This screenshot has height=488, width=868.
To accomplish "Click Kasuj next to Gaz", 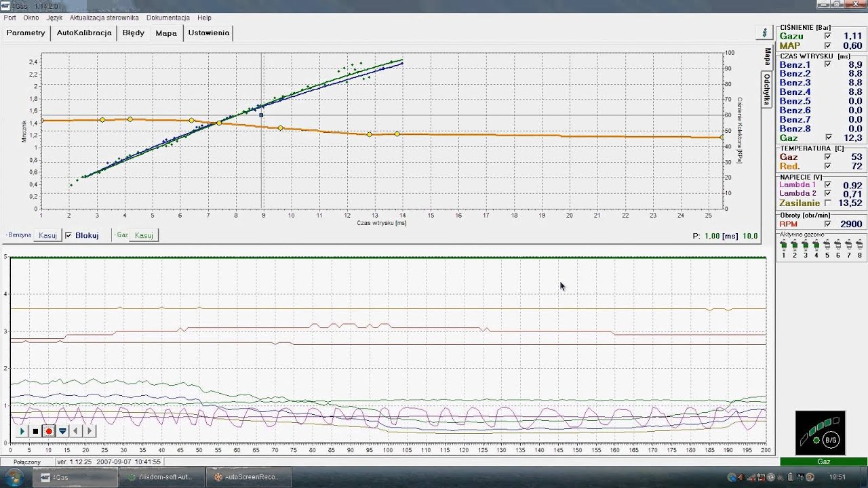I will (144, 235).
